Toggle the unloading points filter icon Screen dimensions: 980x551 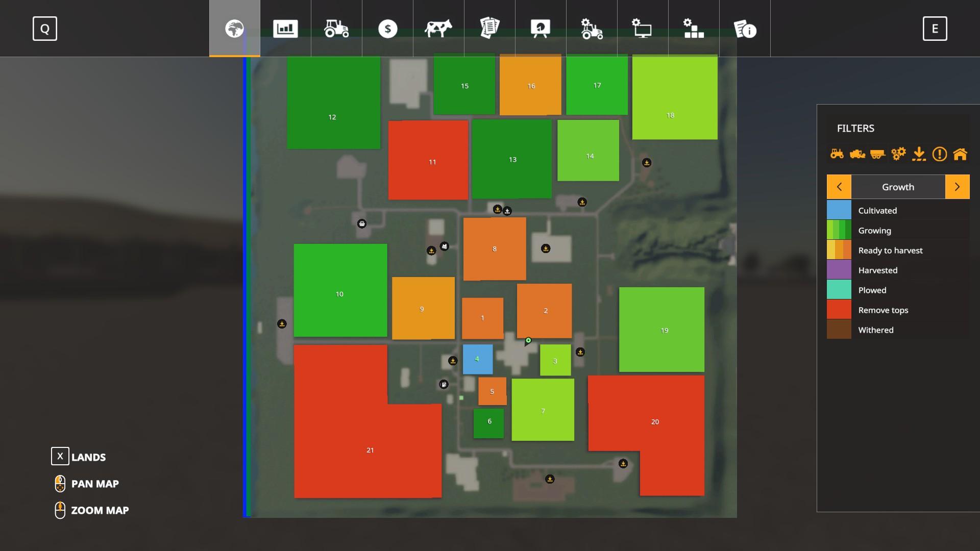coord(919,154)
